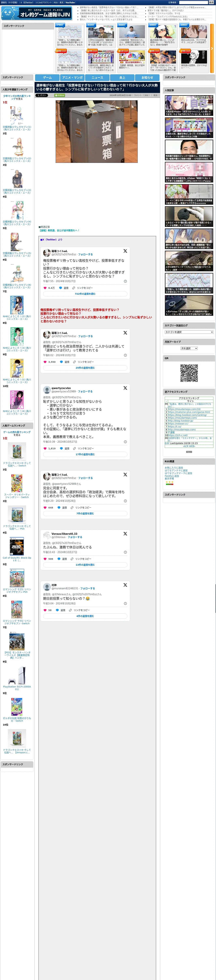216x980 pixels.
Task: Like the qwertyzxcvbn tweet with 1,819 hearts
Action: pos(45,449)
